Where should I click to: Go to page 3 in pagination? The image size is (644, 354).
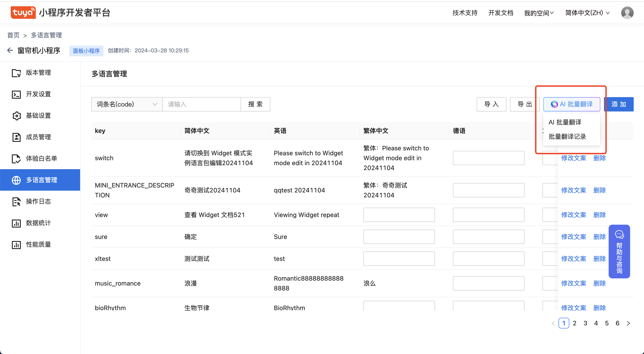[x=585, y=323]
